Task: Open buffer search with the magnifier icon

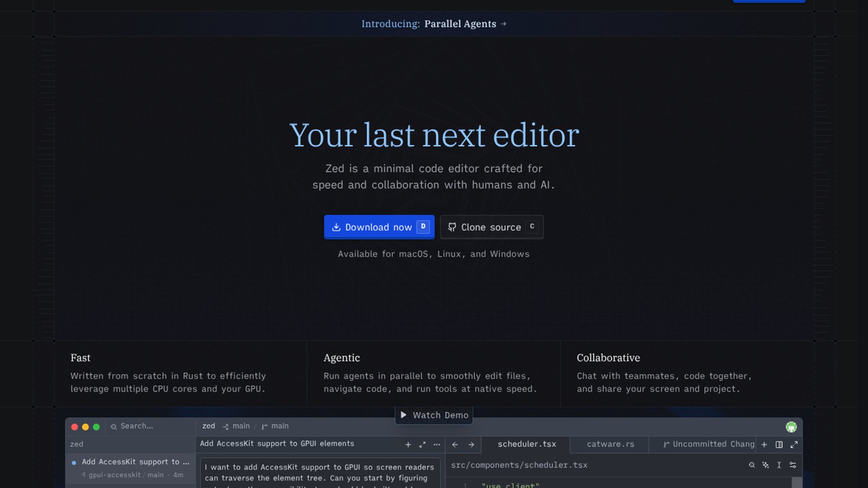Action: [752, 465]
